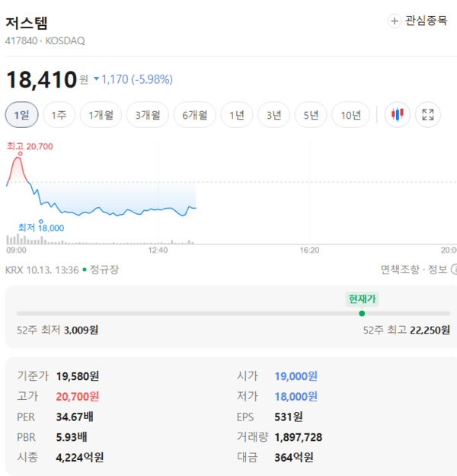457x476 pixels.
Task: Click the 저가 value 18,000원
Action: coord(296,396)
